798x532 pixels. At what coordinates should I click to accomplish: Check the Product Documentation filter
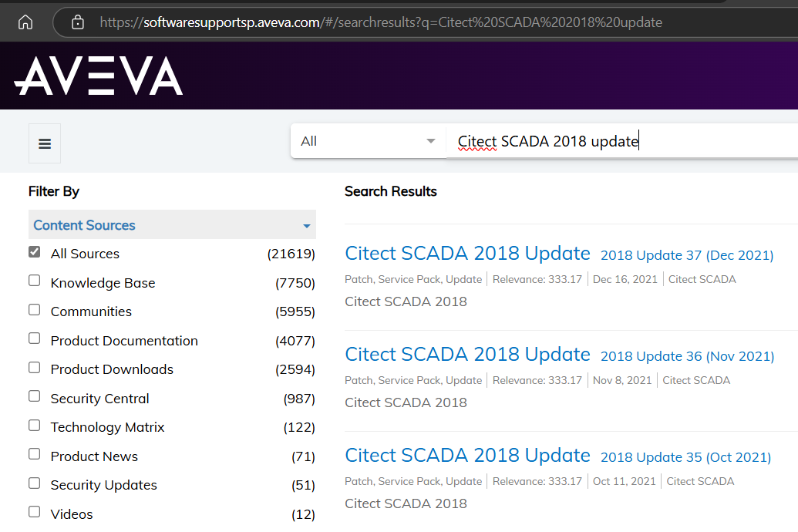point(34,338)
